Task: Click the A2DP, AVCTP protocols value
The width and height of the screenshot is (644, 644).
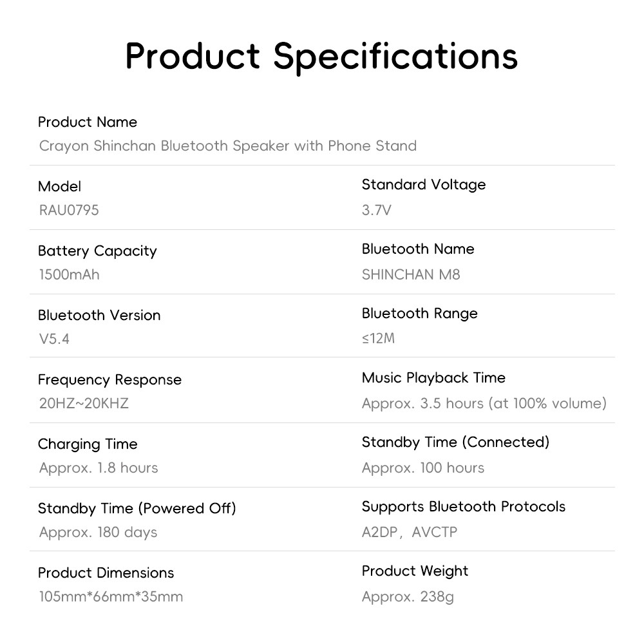Action: (x=410, y=532)
